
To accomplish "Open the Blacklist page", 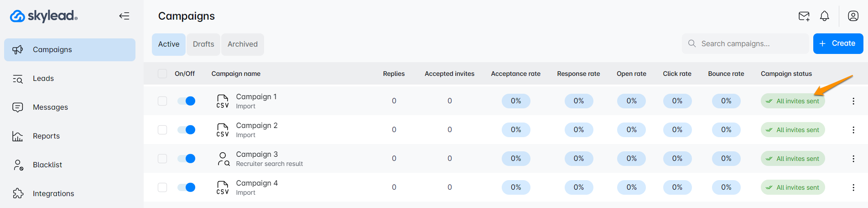I will tap(47, 165).
